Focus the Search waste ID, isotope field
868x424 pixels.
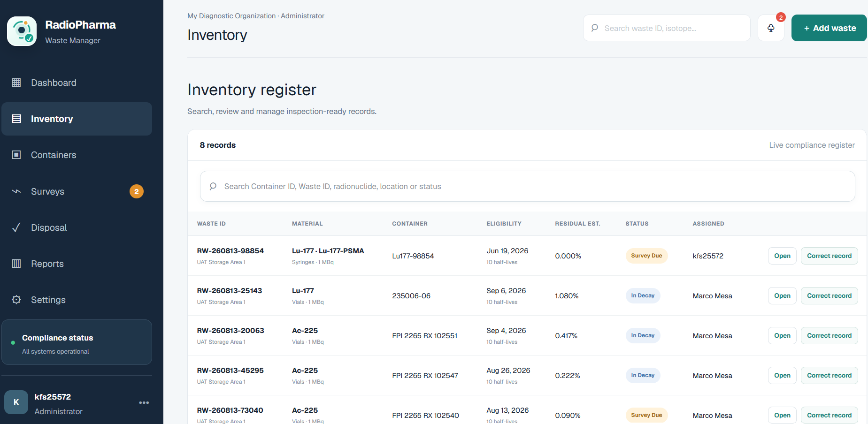pyautogui.click(x=667, y=28)
